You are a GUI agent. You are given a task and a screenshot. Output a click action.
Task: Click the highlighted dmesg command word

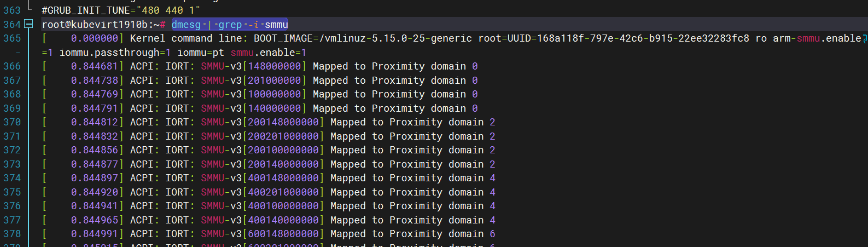pos(186,25)
